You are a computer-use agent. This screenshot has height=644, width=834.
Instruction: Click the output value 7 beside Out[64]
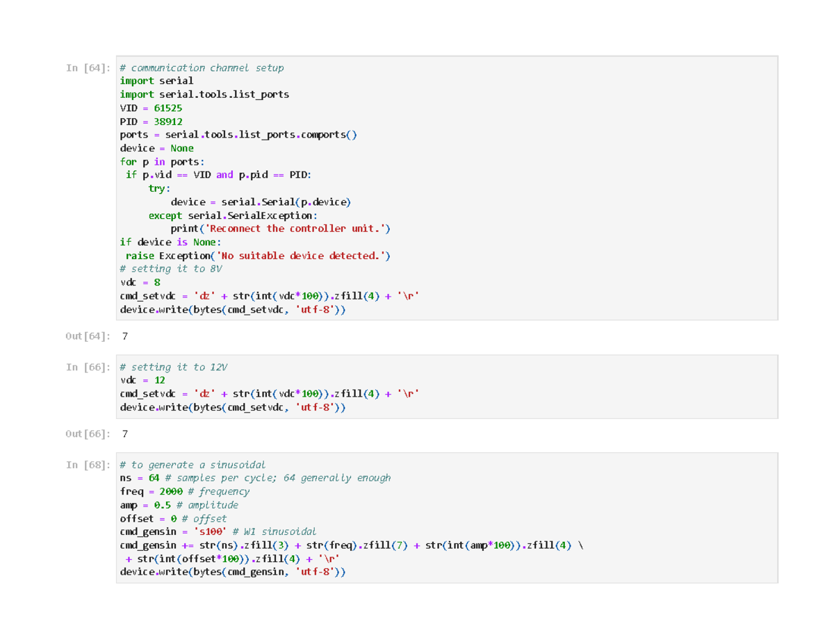[125, 336]
